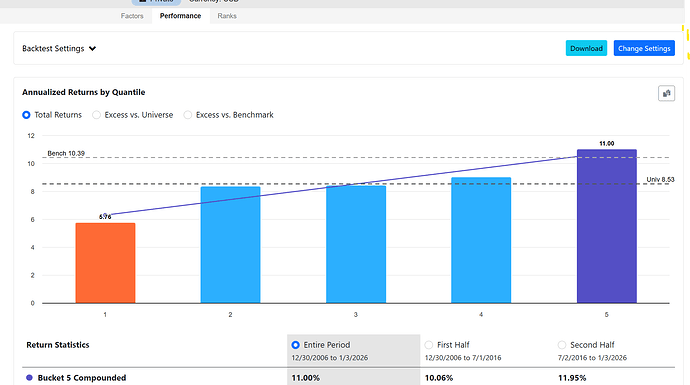The width and height of the screenshot is (690, 385).
Task: Click the 'Univ 8.53' label
Action: [x=660, y=180]
